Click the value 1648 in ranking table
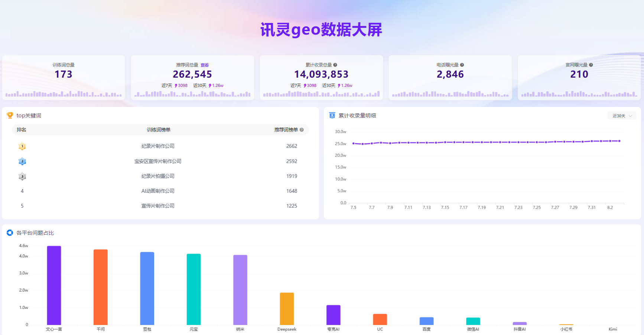644x335 pixels. click(x=292, y=191)
